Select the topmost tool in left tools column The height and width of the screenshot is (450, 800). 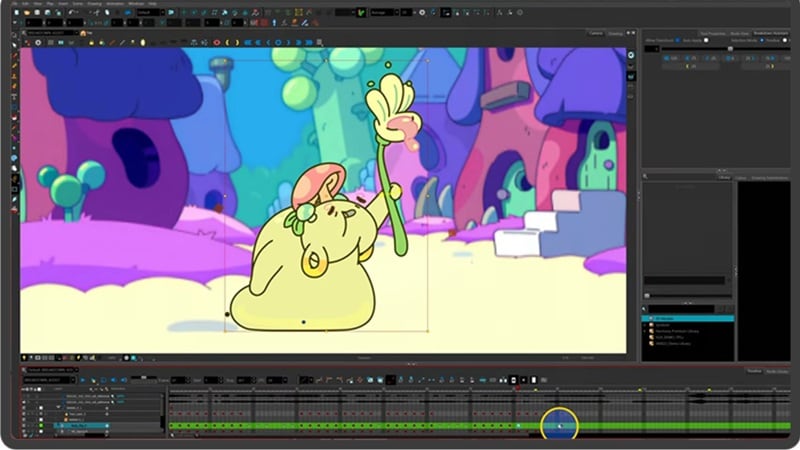tap(14, 35)
